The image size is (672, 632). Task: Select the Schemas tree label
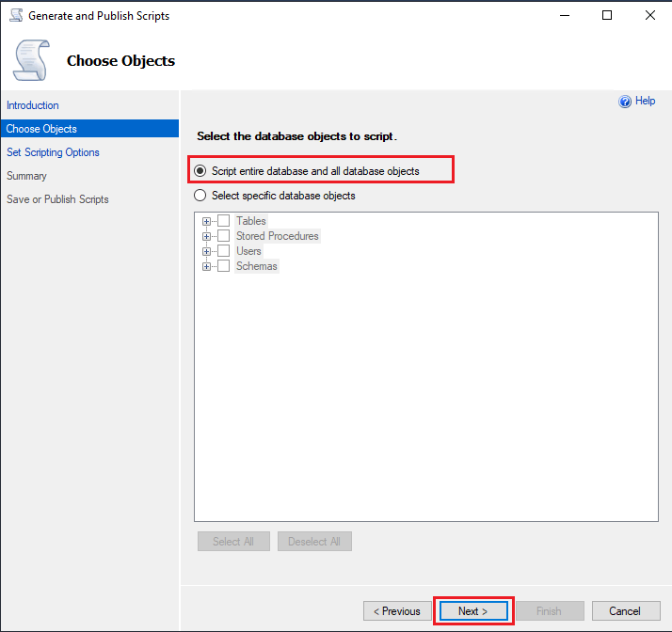257,266
